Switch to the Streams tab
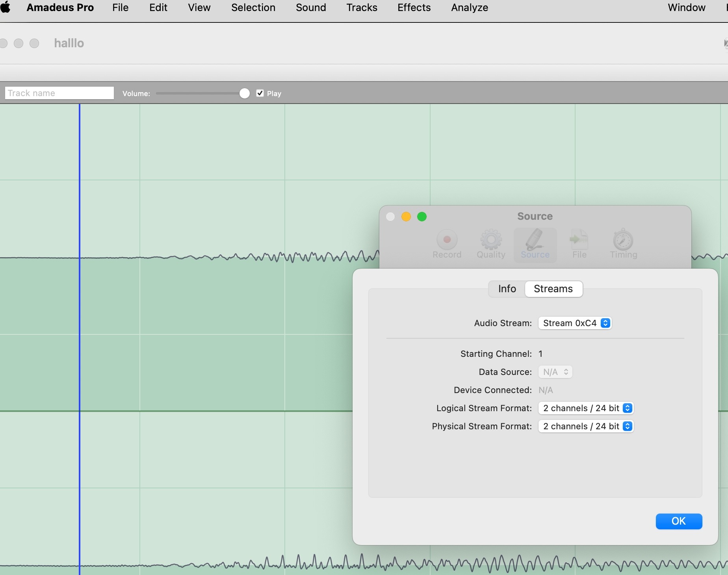 tap(553, 289)
